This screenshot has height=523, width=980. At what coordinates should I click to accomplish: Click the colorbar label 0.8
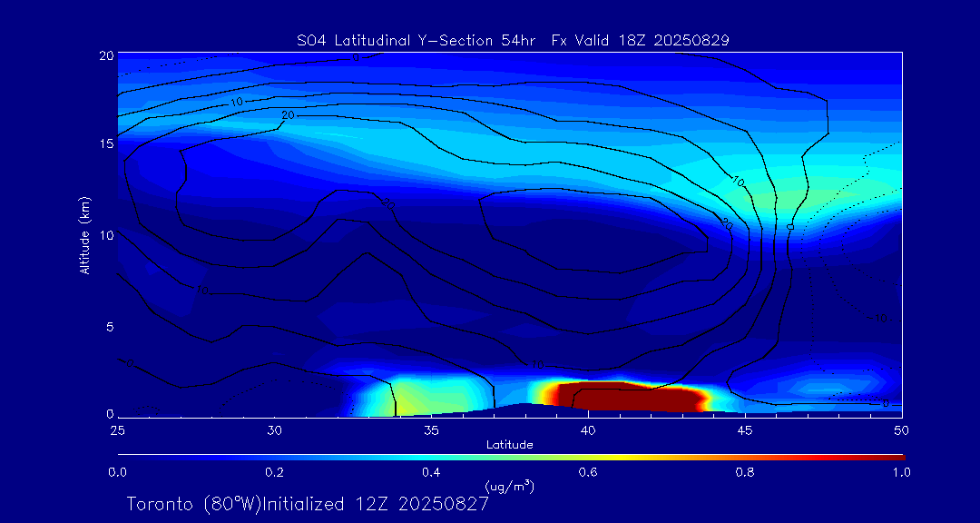[x=745, y=472]
